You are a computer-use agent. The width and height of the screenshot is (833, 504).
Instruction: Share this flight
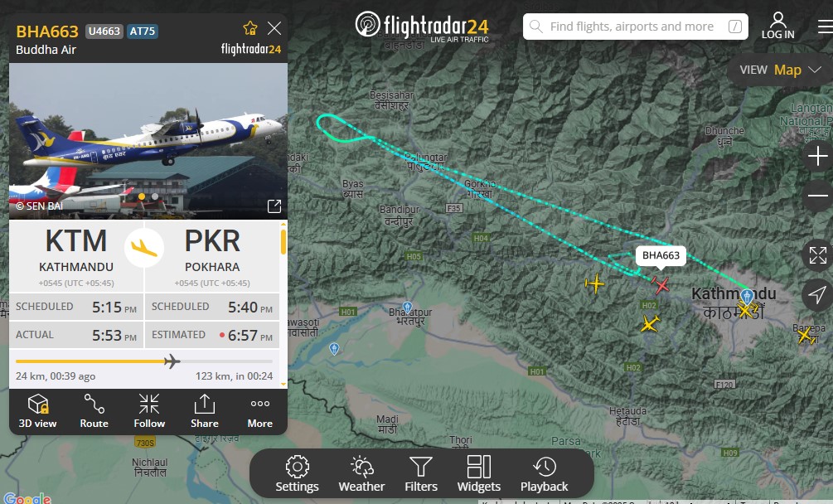click(x=205, y=412)
